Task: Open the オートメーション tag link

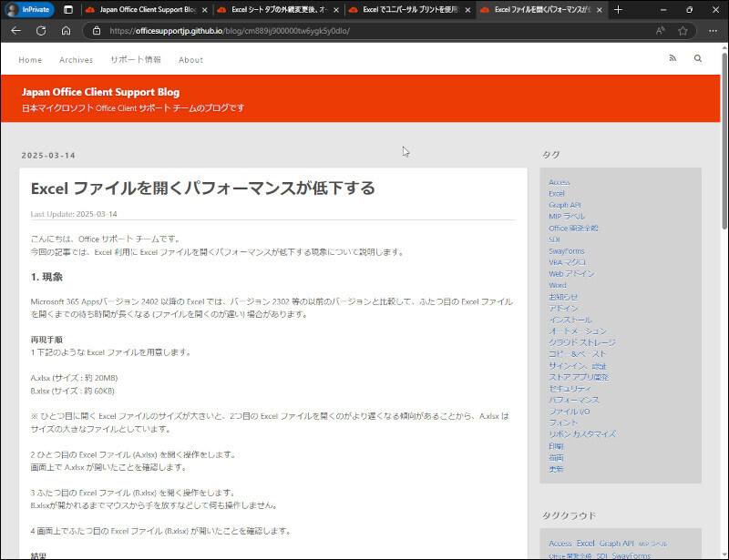Action: 578,331
